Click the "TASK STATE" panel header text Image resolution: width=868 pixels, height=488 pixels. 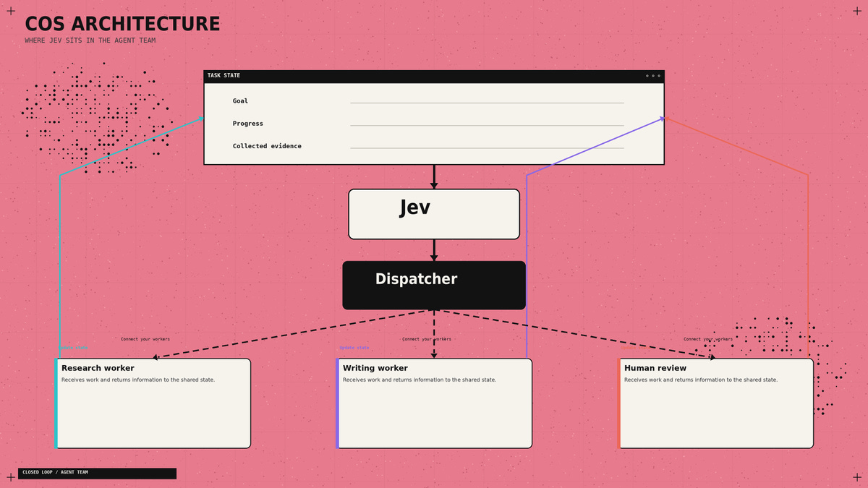click(x=224, y=76)
